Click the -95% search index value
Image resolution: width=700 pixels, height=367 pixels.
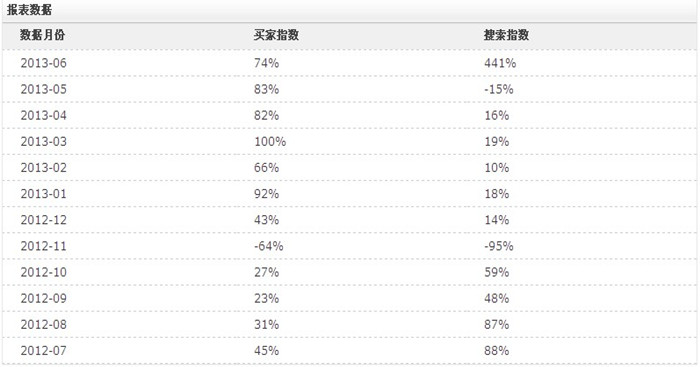coord(499,246)
